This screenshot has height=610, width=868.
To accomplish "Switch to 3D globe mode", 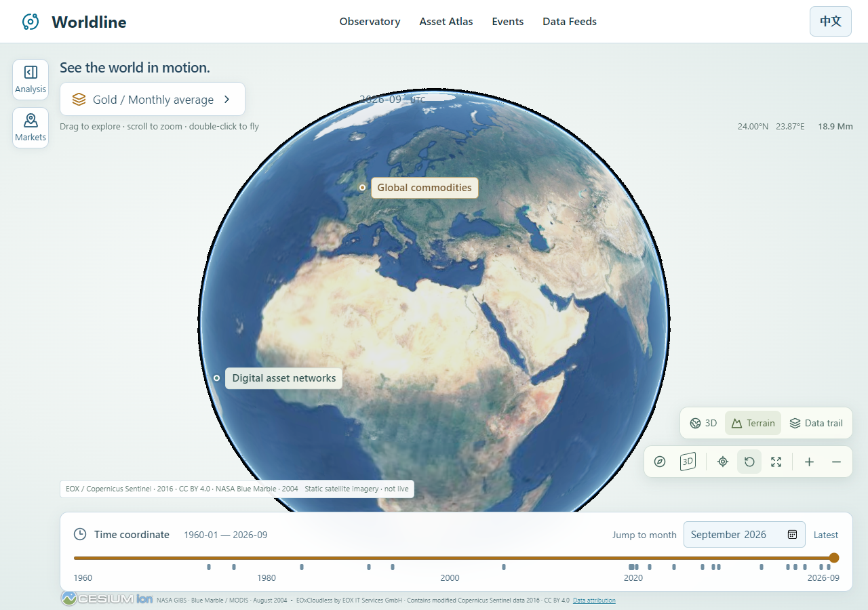I will coord(703,423).
